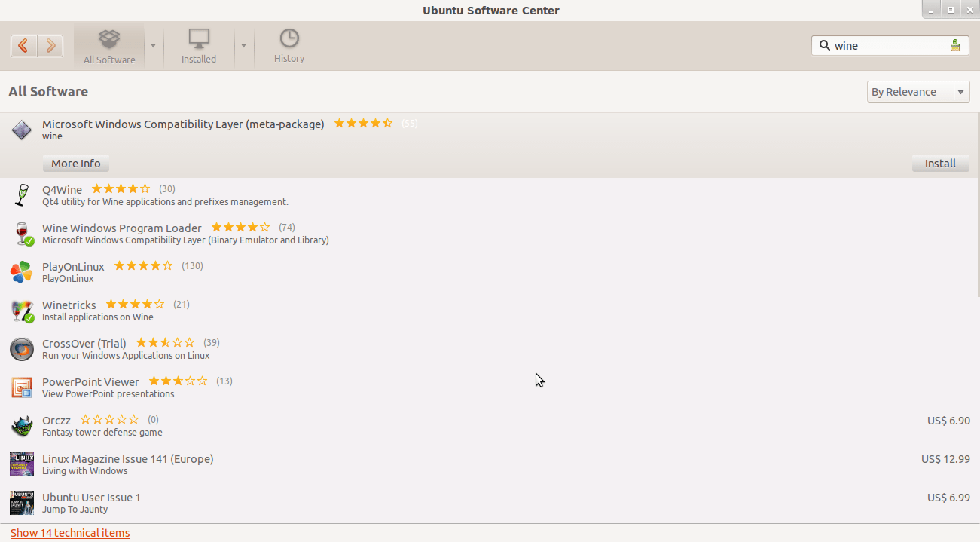Image resolution: width=980 pixels, height=542 pixels.
Task: Select the Q4Wine entry title
Action: point(63,190)
